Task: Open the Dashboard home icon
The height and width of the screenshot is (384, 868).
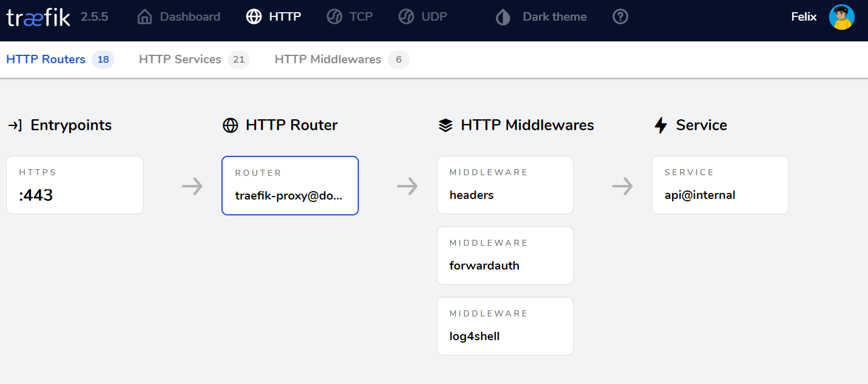Action: pyautogui.click(x=145, y=16)
